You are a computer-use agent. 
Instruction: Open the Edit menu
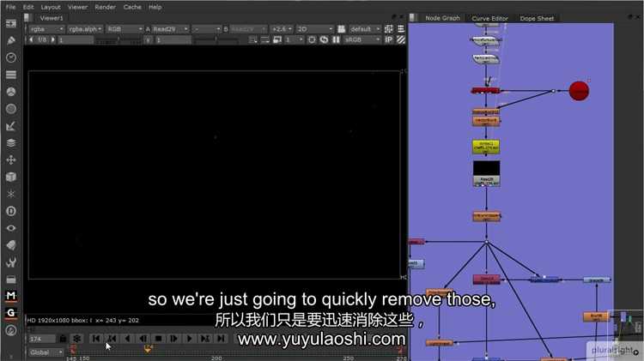28,7
